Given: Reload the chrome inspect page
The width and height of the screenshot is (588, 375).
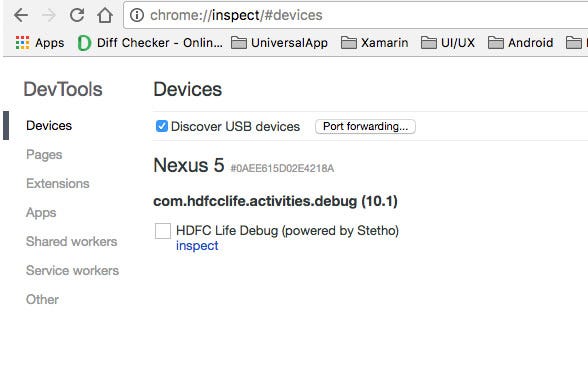Looking at the screenshot, I should pos(77,15).
